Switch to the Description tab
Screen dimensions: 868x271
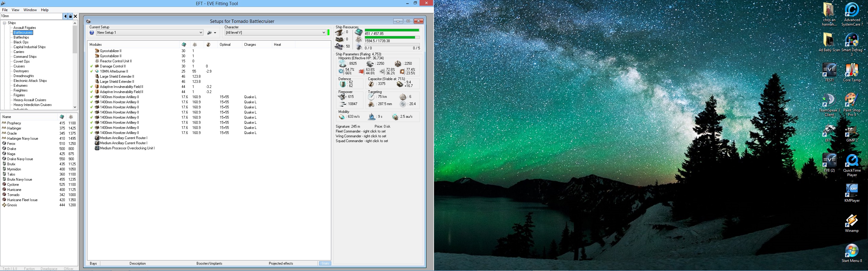point(137,263)
